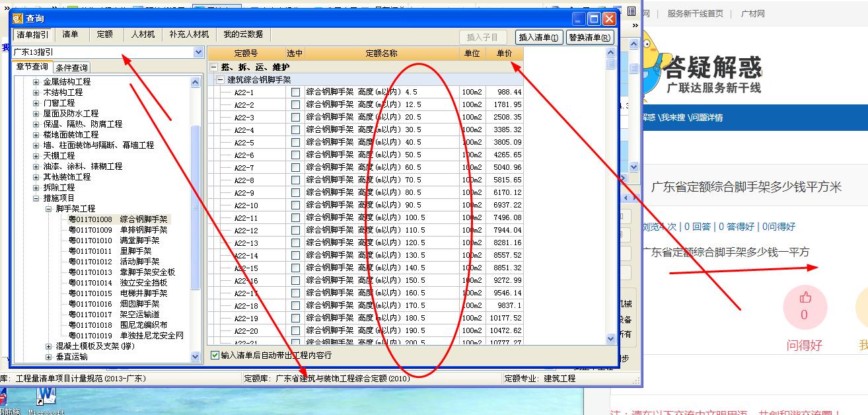Viewport: 868px width, 415px height.
Task: Collapse the 搭、拆、运、维护 group
Action: click(213, 67)
